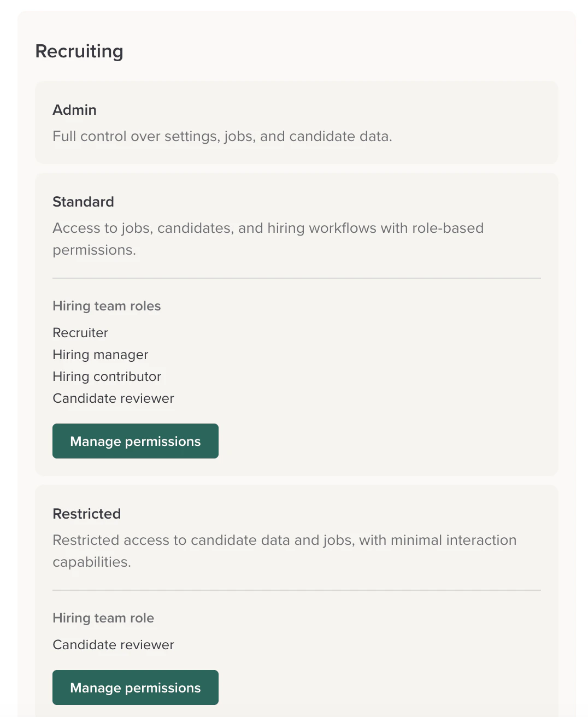The image size is (588, 717).
Task: Select the Admin access level title
Action: pyautogui.click(x=74, y=110)
